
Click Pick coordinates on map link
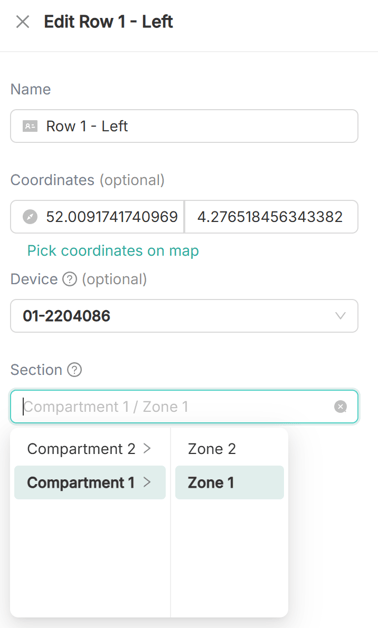pos(113,251)
